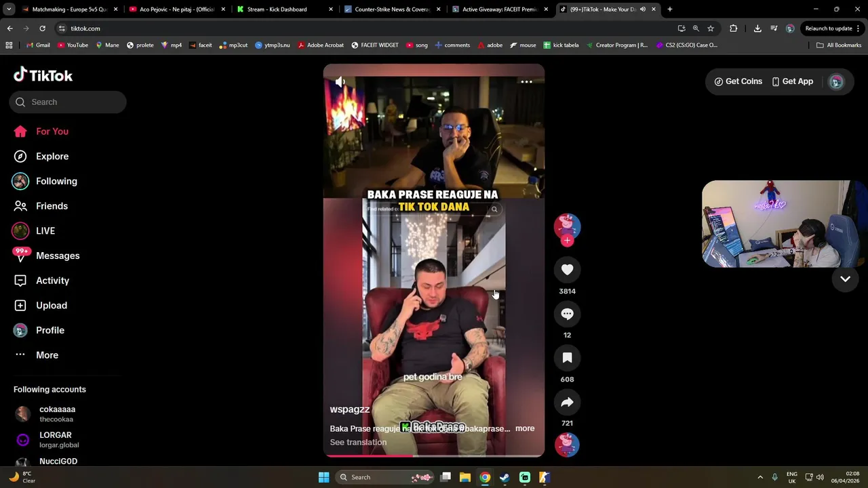This screenshot has width=868, height=488.
Task: Open tab search dropdown arrow
Action: tap(9, 9)
